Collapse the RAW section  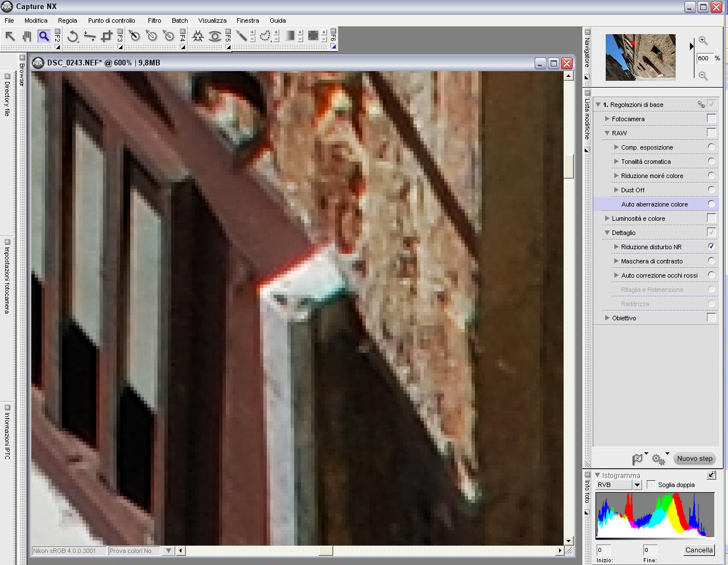pyautogui.click(x=607, y=133)
